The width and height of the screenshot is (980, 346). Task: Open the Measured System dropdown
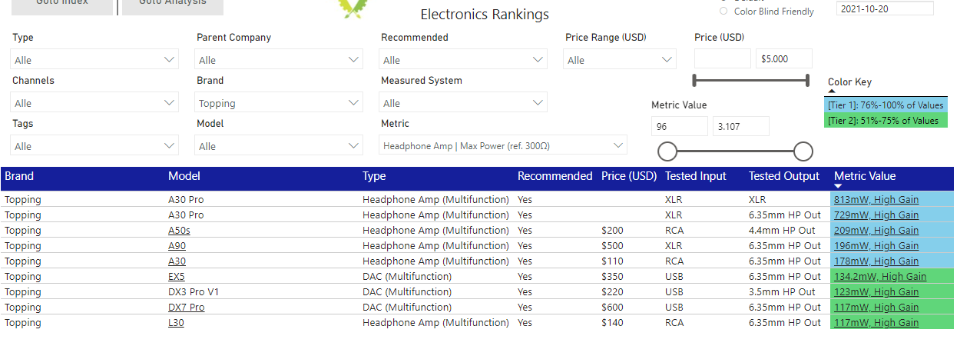click(x=463, y=102)
